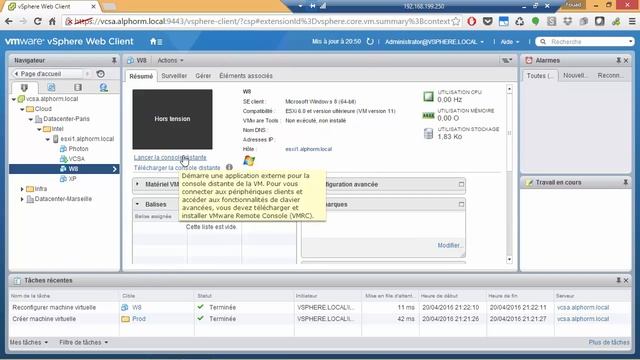Collapse the vcsa.alphorm.local tree node
The image size is (640, 360).
click(x=13, y=99)
